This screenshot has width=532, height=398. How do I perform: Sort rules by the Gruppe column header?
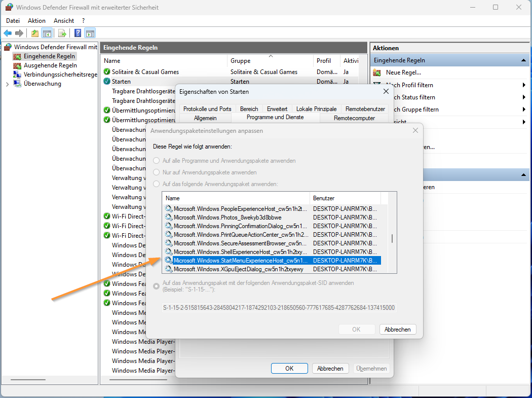pos(270,61)
